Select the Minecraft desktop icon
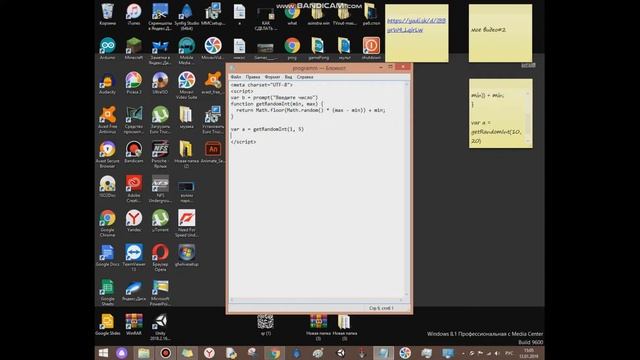The height and width of the screenshot is (360, 640). click(x=133, y=49)
